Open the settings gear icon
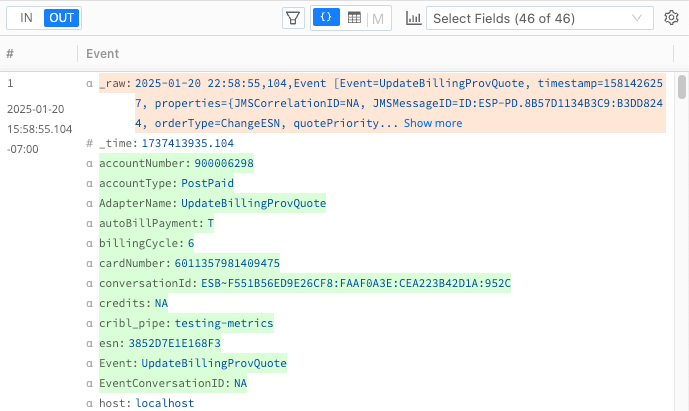 coord(671,18)
